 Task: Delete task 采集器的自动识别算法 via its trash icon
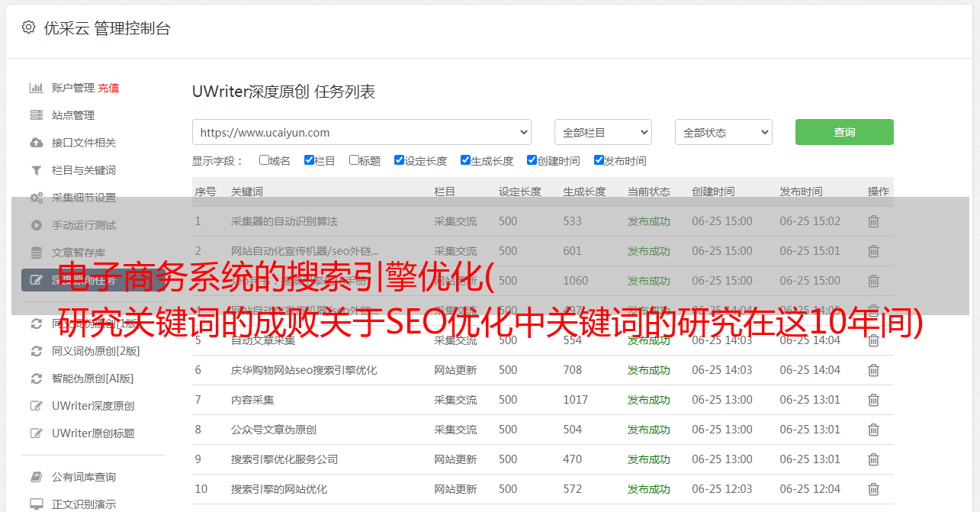click(874, 221)
